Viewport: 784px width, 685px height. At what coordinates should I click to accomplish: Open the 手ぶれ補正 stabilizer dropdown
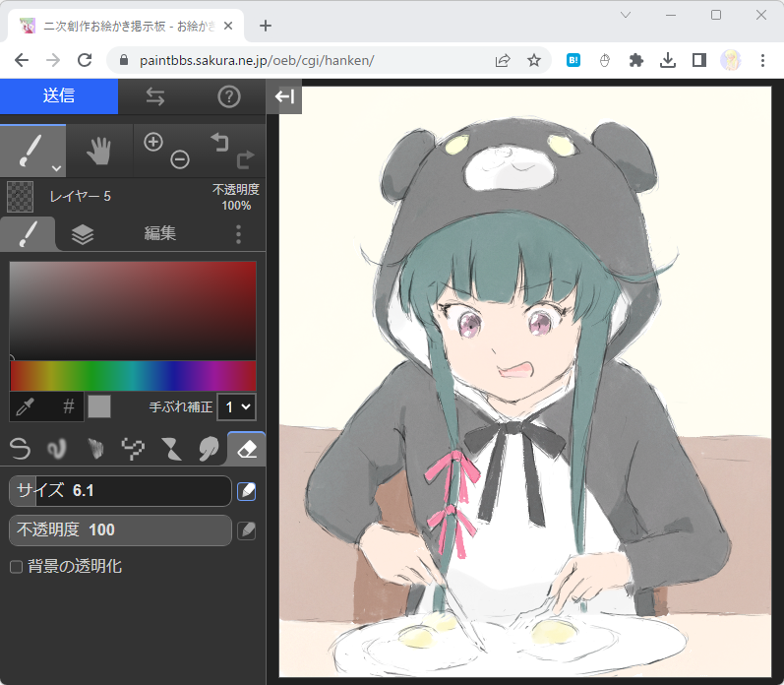tap(236, 406)
